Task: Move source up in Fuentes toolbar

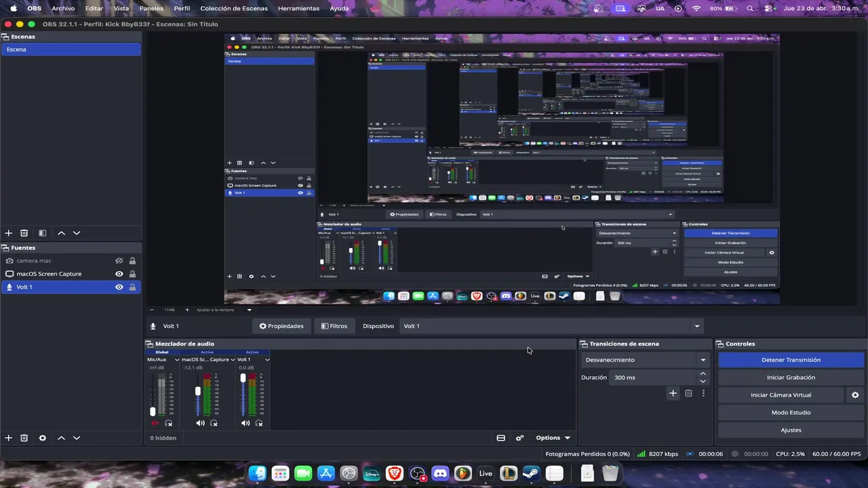Action: click(x=61, y=438)
